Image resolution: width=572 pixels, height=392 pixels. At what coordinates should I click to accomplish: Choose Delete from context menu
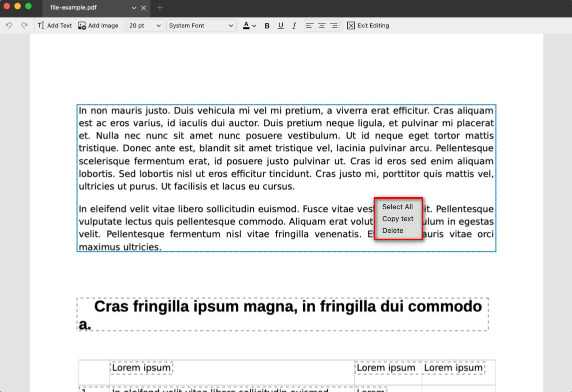393,231
